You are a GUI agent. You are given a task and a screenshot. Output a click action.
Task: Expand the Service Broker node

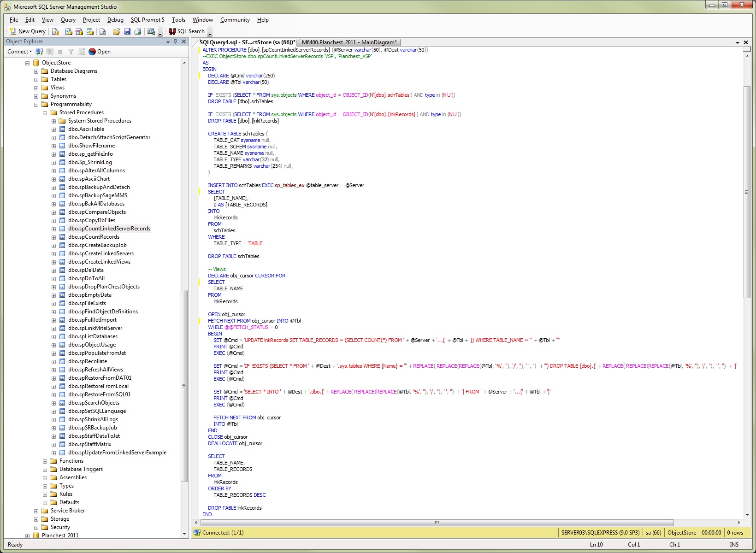36,511
